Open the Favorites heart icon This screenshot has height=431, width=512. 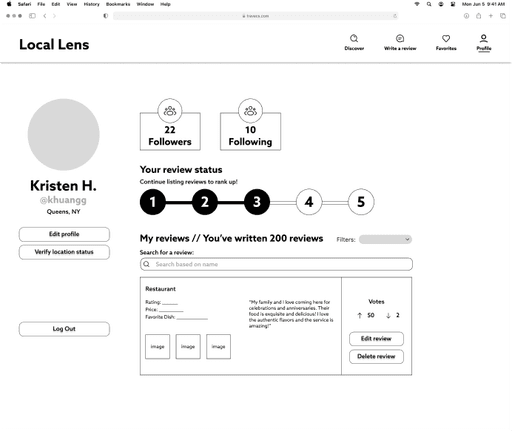click(x=446, y=38)
